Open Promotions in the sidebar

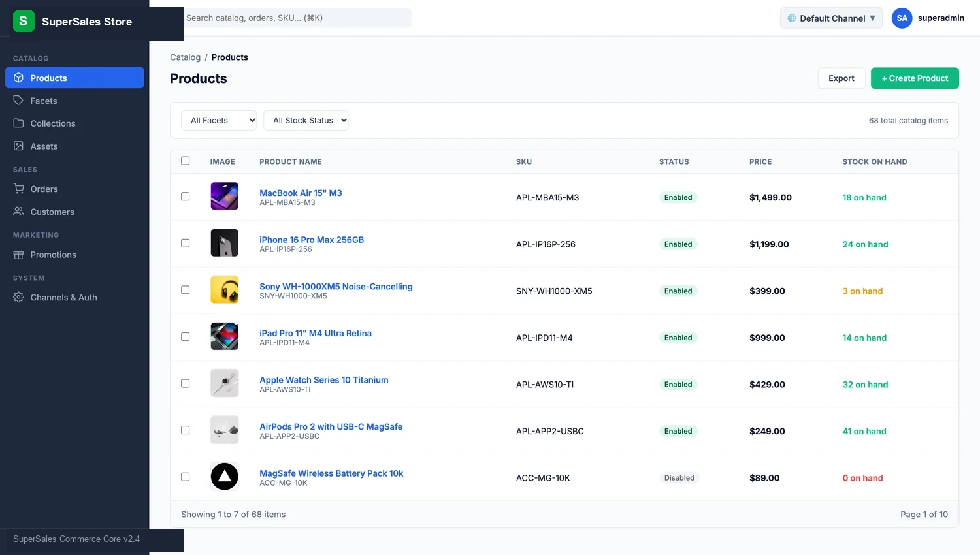pos(74,255)
